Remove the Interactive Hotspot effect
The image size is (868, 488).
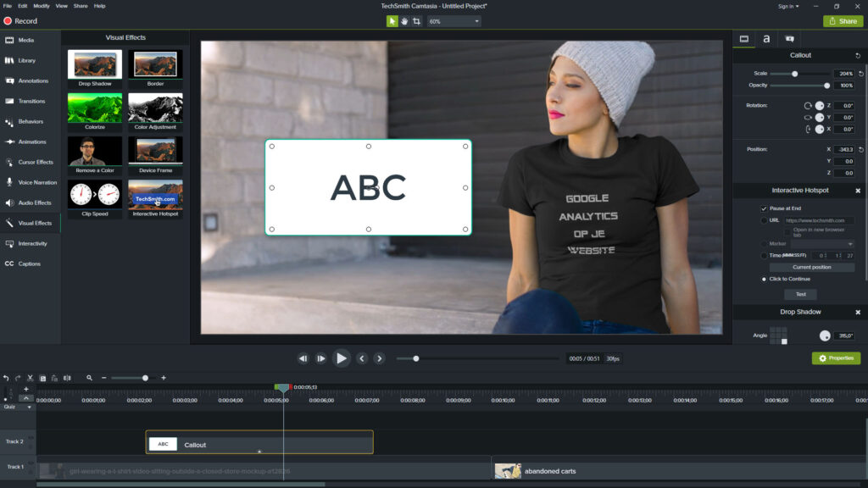point(858,191)
